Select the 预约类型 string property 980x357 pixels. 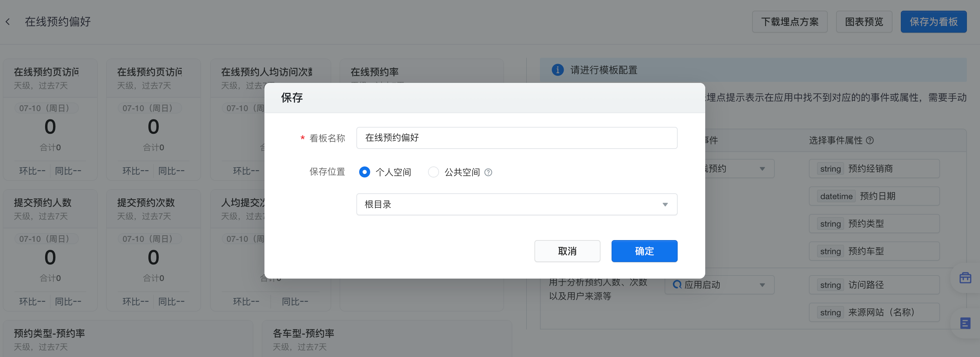874,224
